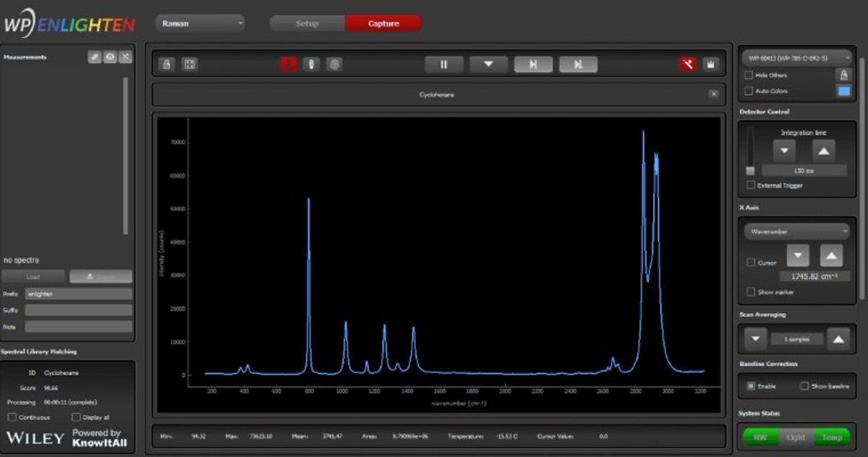This screenshot has height=457, width=868.
Task: Enable the Hide Others checkbox
Action: pyautogui.click(x=749, y=75)
